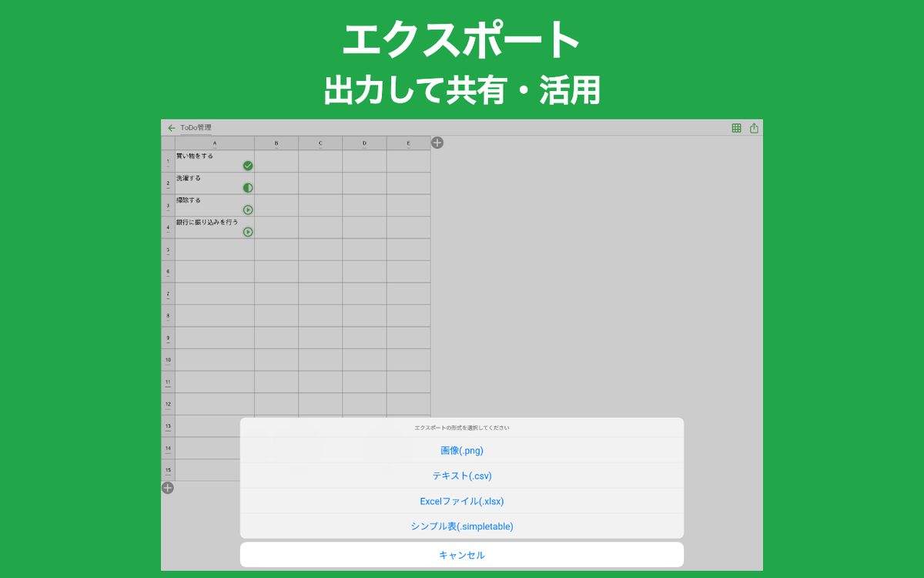Edit the ToDo管理 title field
The image size is (924, 578).
pyautogui.click(x=196, y=128)
